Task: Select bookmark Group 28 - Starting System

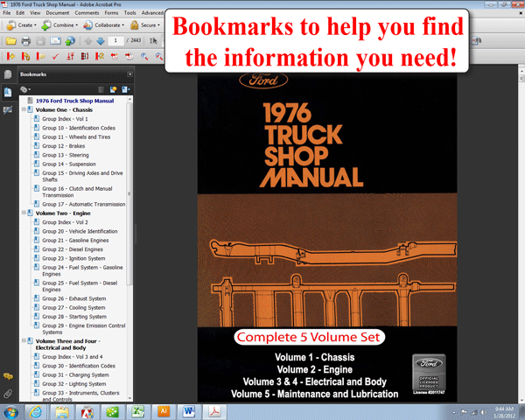Action: [74, 317]
